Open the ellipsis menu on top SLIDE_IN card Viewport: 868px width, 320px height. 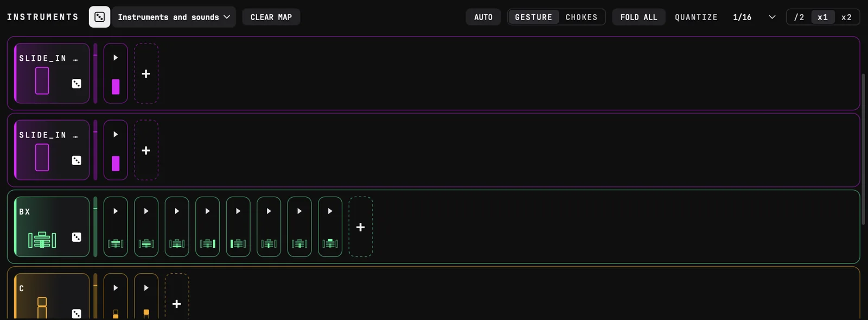coord(75,59)
